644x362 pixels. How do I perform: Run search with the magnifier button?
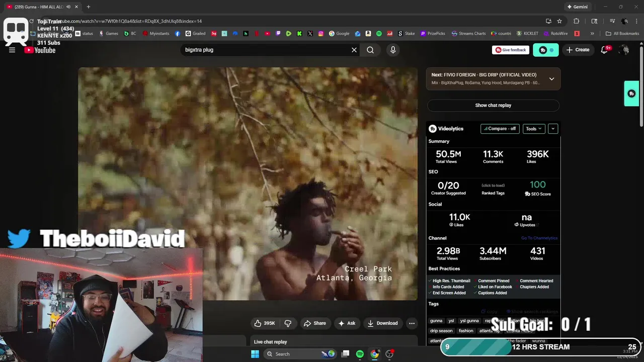(x=370, y=50)
